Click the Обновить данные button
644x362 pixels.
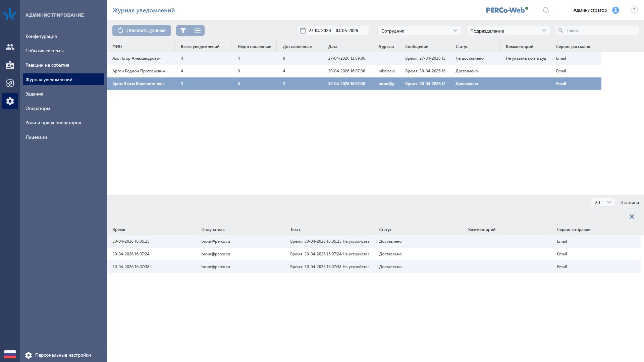142,31
